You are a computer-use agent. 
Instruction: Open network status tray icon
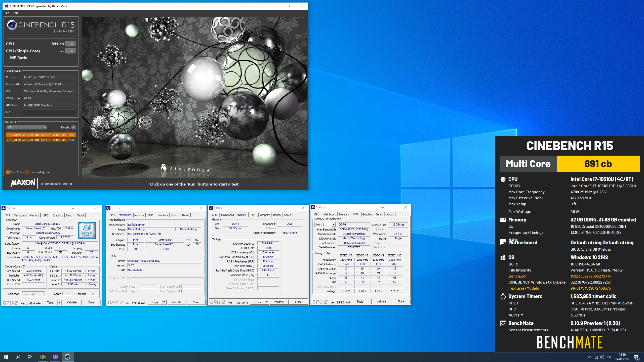tap(596, 357)
